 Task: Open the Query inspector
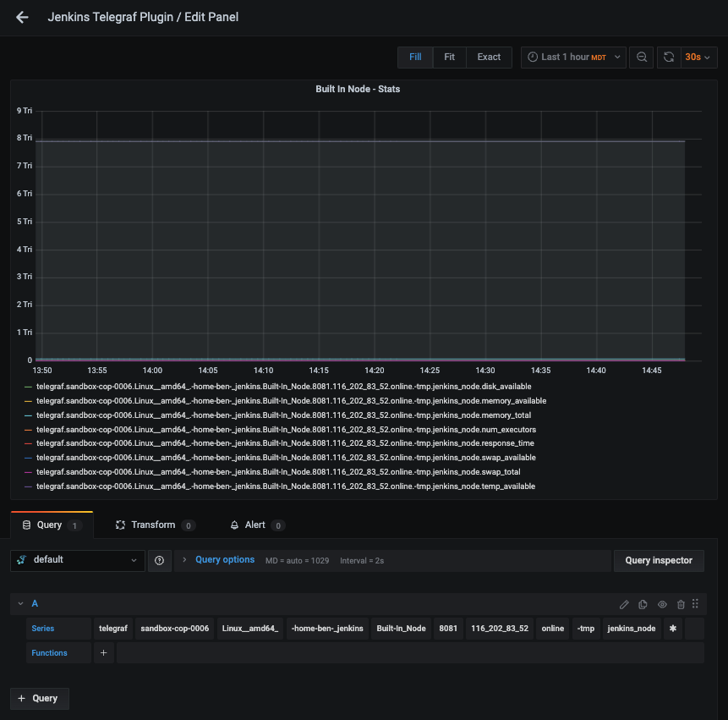pyautogui.click(x=659, y=561)
